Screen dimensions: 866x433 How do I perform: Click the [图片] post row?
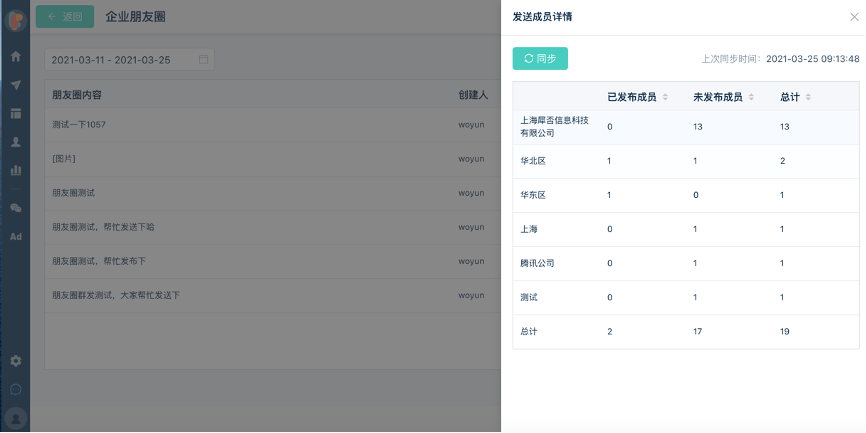pyautogui.click(x=273, y=159)
